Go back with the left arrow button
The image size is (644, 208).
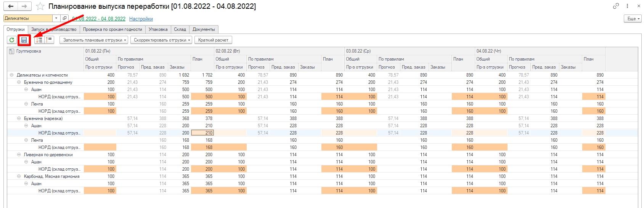click(x=11, y=6)
